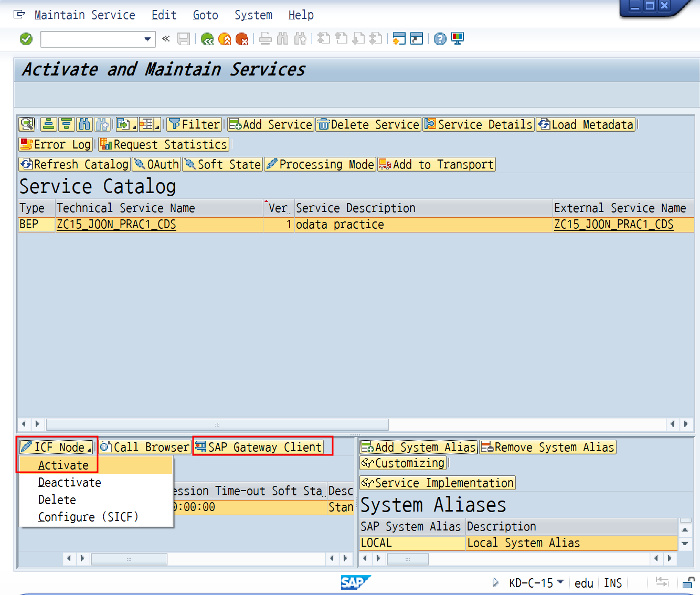Select Activate in ICF Node menu
This screenshot has width=700, height=595.
click(96, 465)
